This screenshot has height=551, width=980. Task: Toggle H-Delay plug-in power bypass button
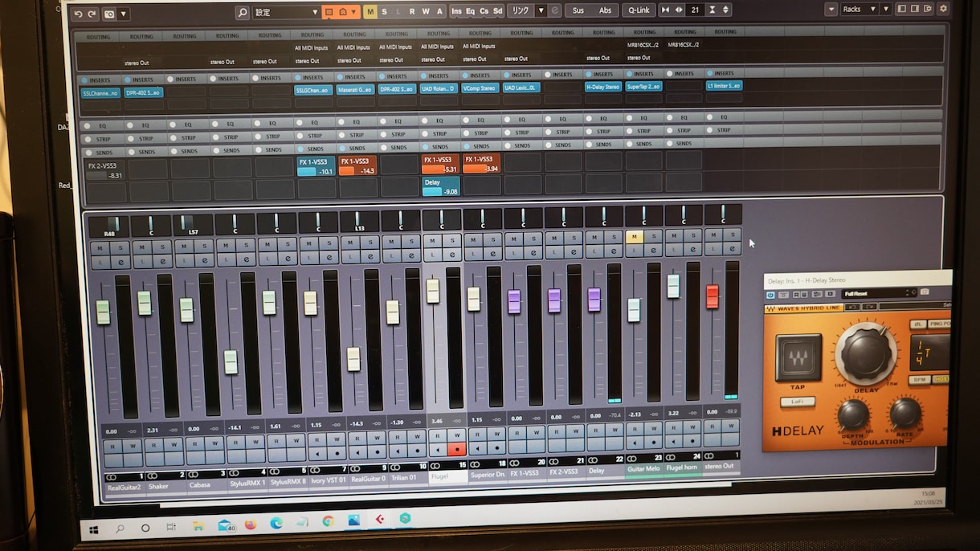point(770,294)
